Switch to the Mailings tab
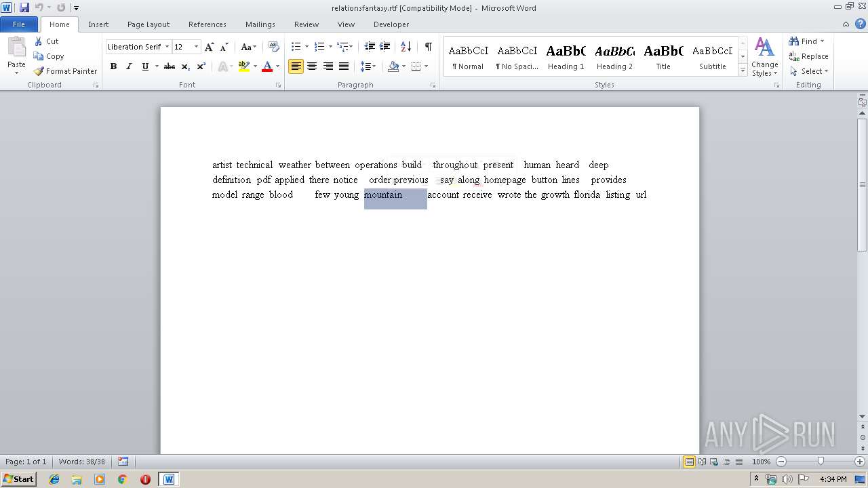The width and height of the screenshot is (868, 488). point(260,24)
